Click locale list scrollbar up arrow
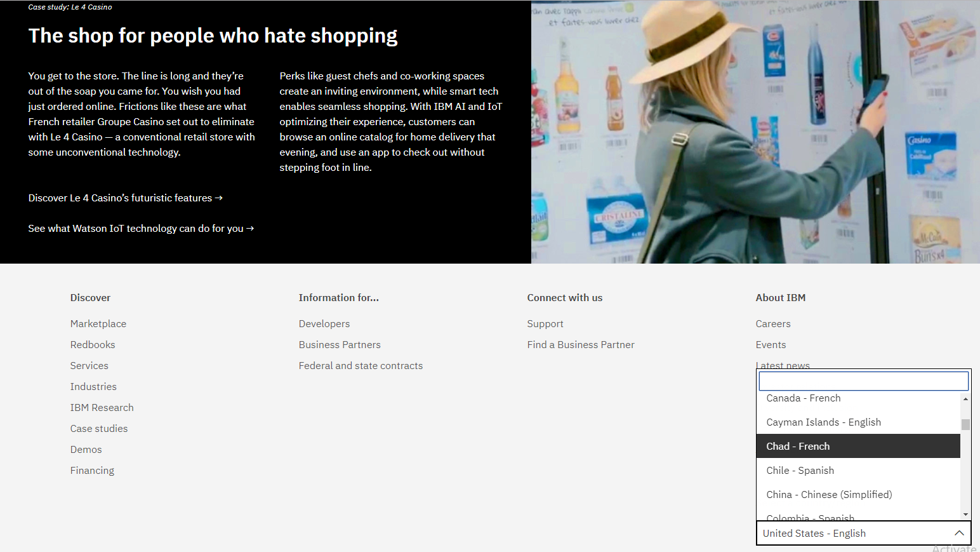The width and height of the screenshot is (980, 552). [965, 399]
